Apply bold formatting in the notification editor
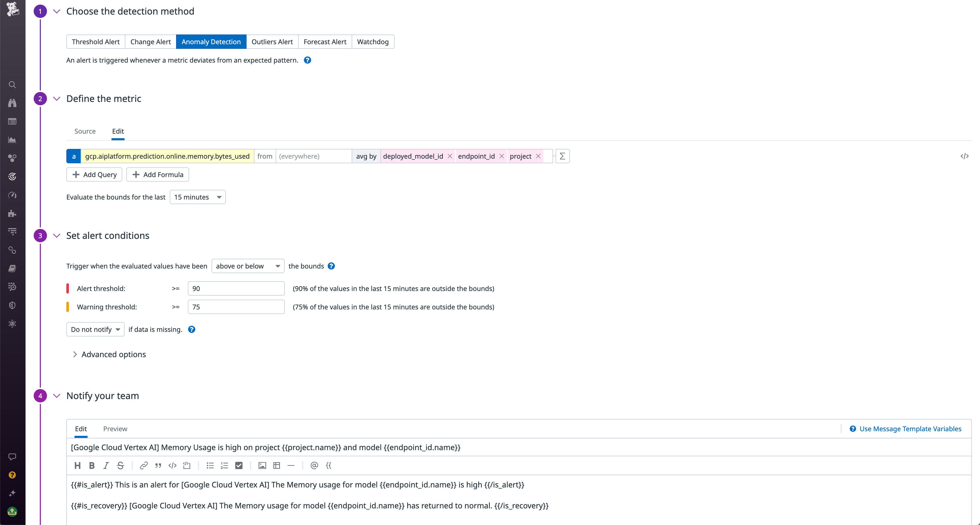Viewport: 980px width, 525px height. 92,465
